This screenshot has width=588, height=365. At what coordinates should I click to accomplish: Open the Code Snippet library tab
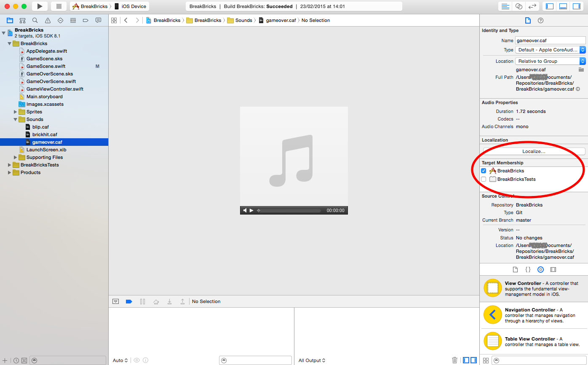tap(528, 269)
